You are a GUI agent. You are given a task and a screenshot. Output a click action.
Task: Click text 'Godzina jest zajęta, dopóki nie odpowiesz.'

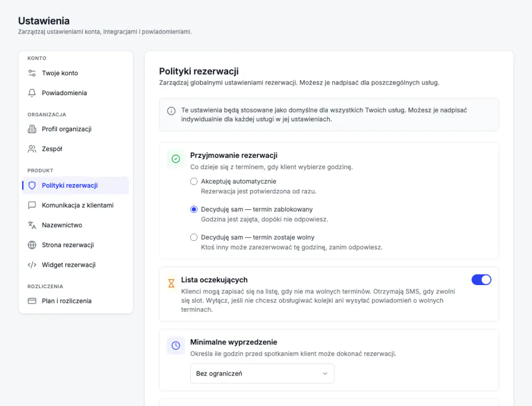click(x=264, y=219)
